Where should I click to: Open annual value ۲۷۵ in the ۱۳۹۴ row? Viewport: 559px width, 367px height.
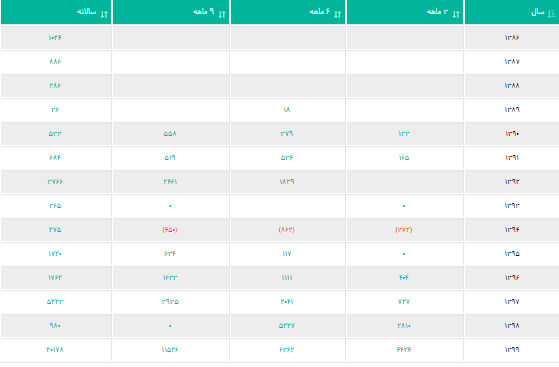[55, 229]
